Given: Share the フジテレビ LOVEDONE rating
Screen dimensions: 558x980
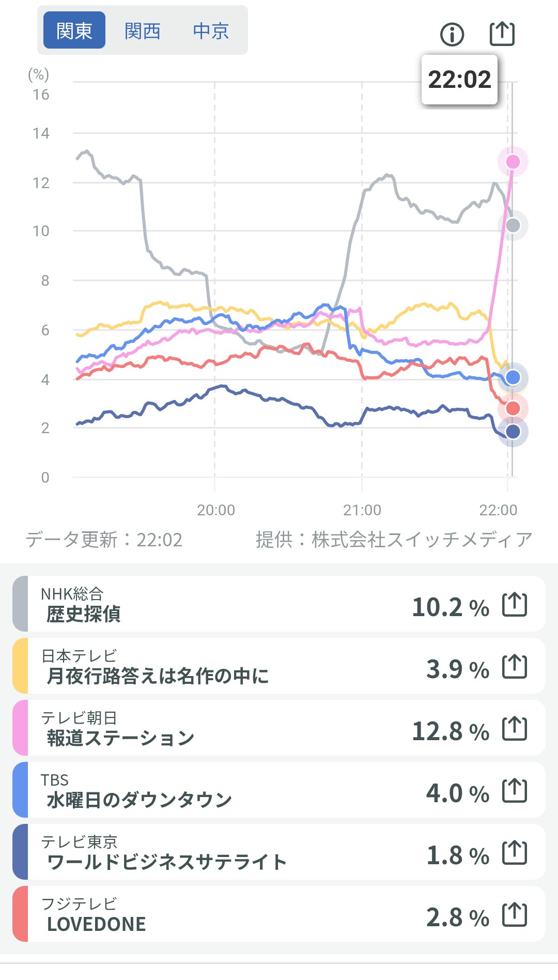Looking at the screenshot, I should click(515, 915).
